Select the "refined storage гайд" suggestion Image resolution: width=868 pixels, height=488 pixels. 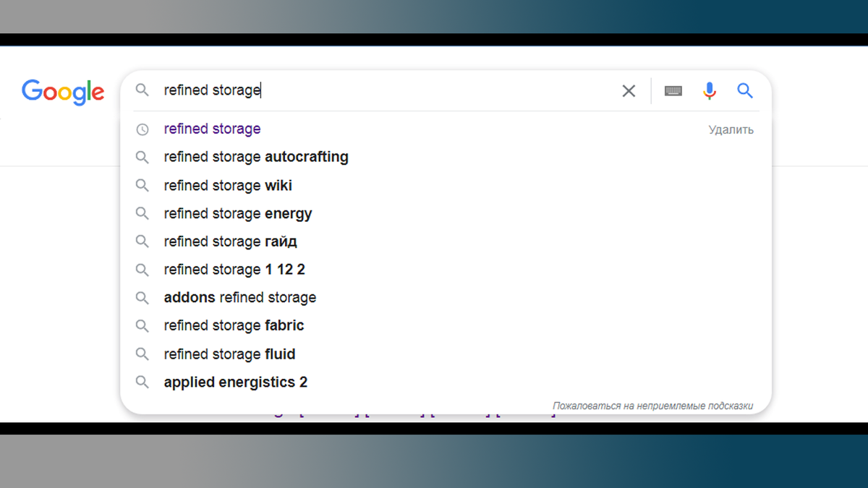pos(230,241)
